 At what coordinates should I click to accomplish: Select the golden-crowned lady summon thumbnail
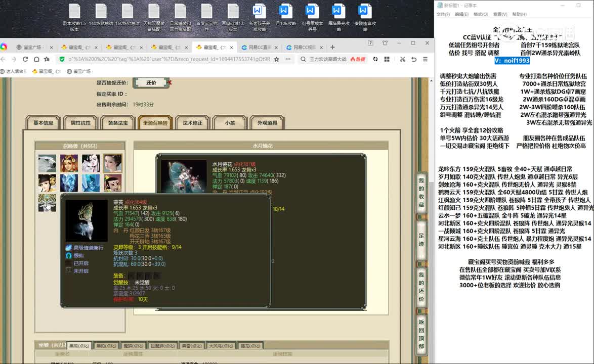click(69, 163)
